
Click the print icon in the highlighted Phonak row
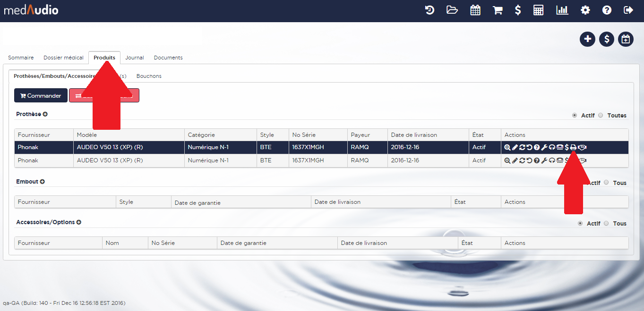point(573,147)
